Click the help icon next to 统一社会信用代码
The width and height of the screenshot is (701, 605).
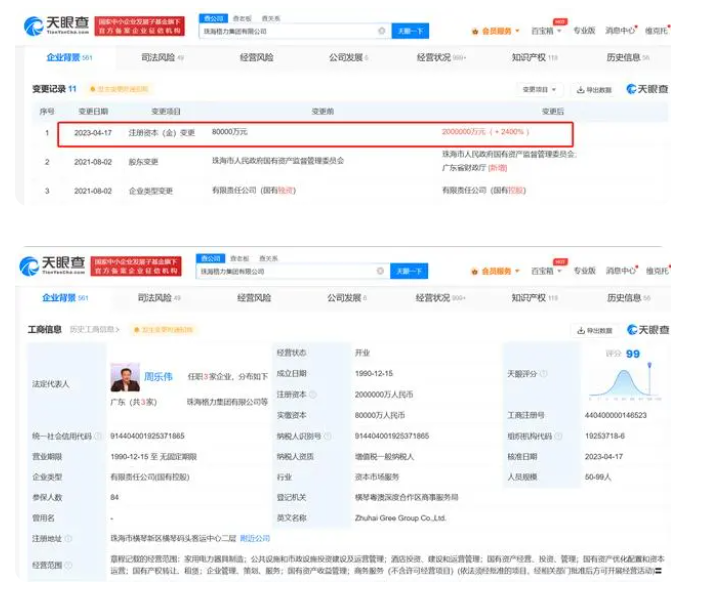(x=98, y=436)
